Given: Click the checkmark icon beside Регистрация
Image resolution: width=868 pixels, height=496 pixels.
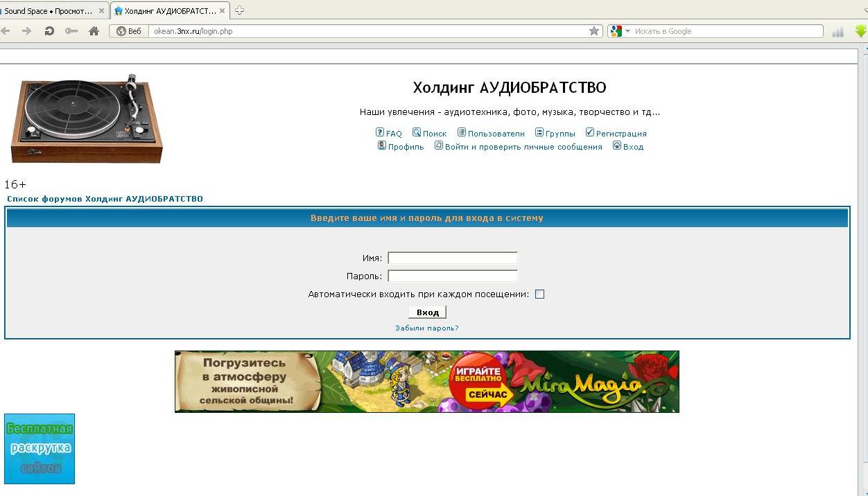Looking at the screenshot, I should point(590,132).
